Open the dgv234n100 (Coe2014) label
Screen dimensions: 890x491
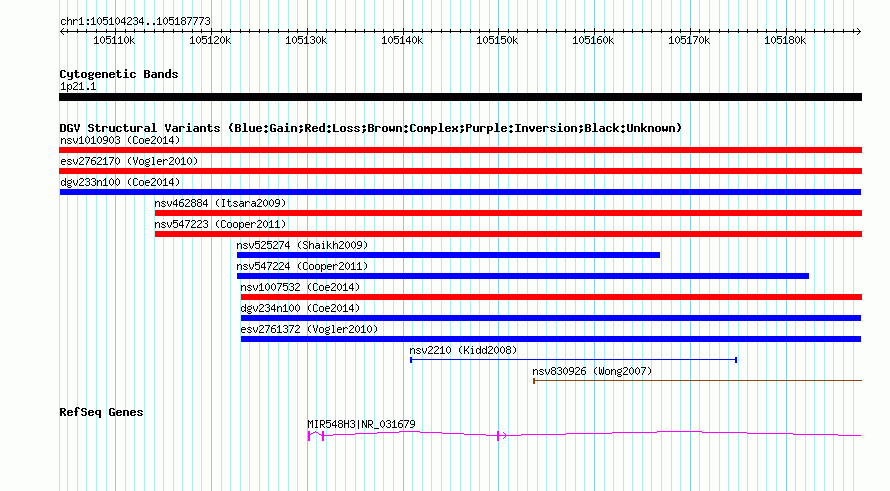tap(300, 308)
